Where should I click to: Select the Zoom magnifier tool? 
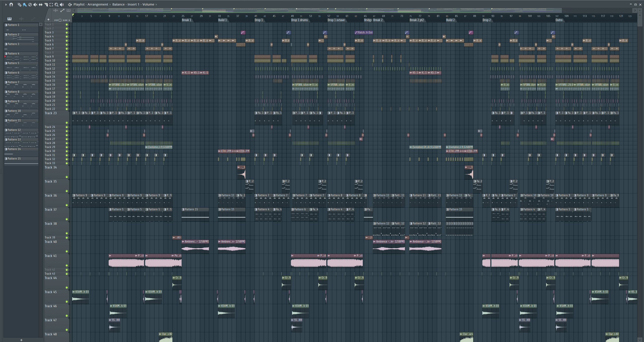pyautogui.click(x=57, y=5)
